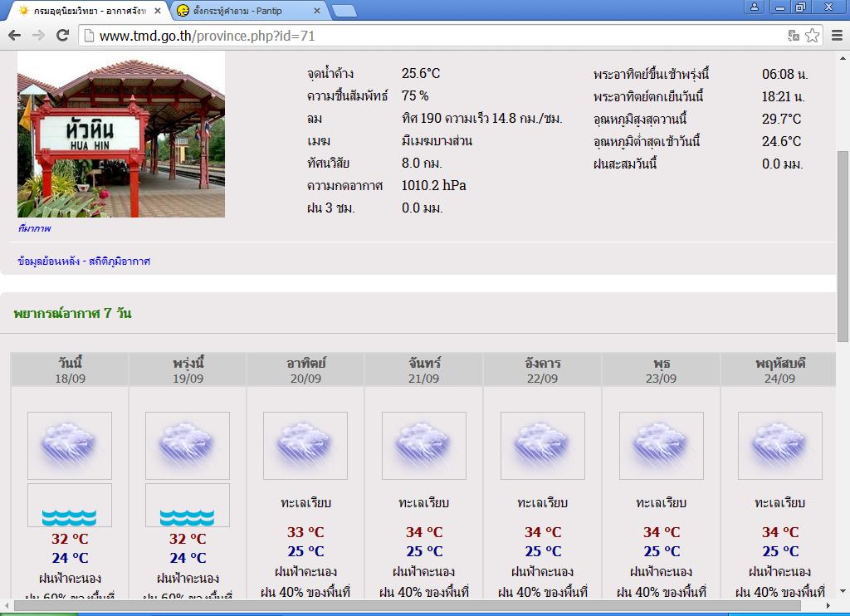This screenshot has width=850, height=616.
Task: Close the Pantip tab
Action: click(317, 11)
